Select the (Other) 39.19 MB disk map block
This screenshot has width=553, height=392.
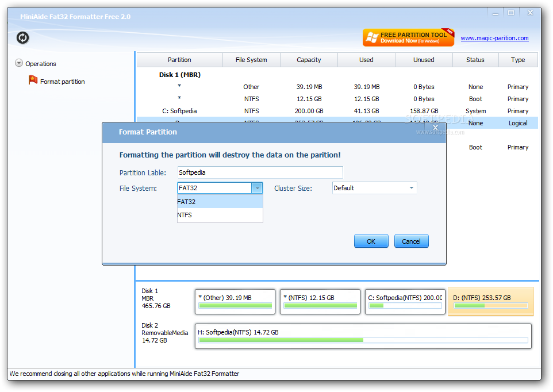click(235, 301)
